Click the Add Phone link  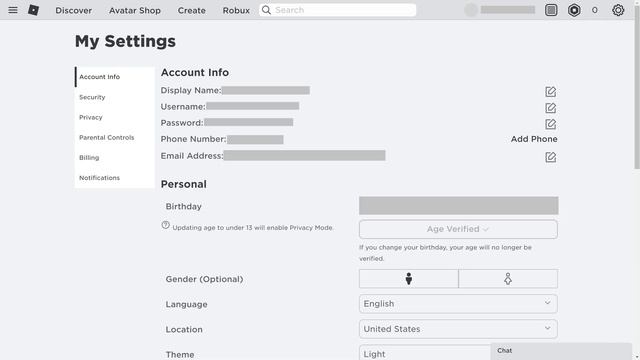[x=534, y=139]
